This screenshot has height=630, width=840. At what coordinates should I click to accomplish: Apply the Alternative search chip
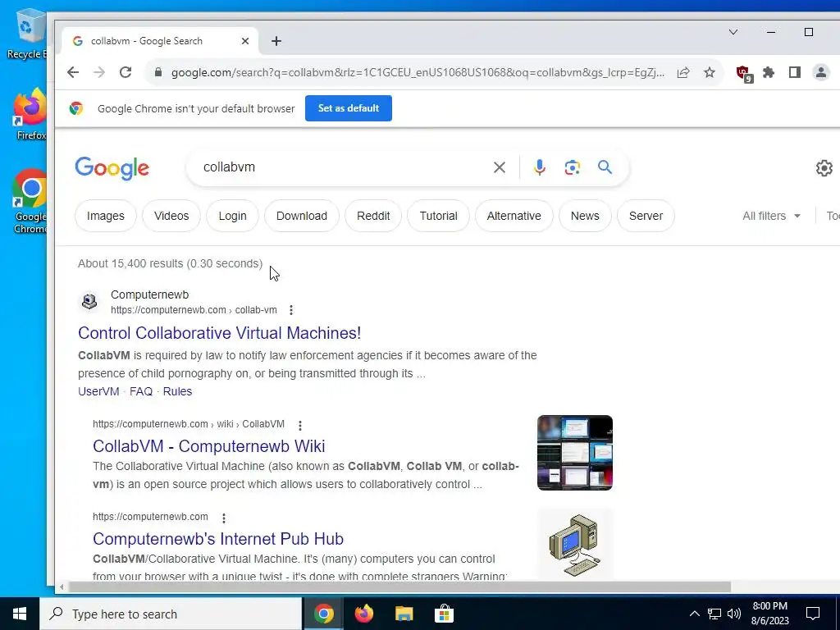click(x=514, y=216)
